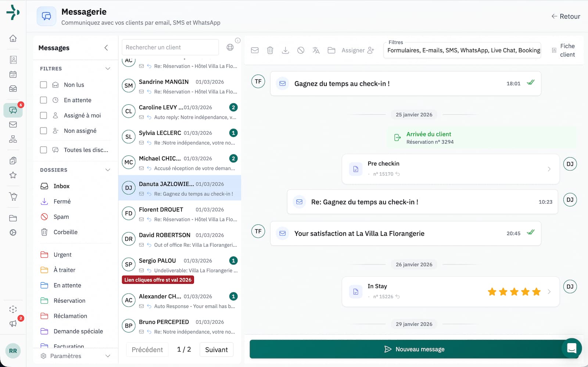Check the Non lus filter
The image size is (588, 367).
[43, 84]
